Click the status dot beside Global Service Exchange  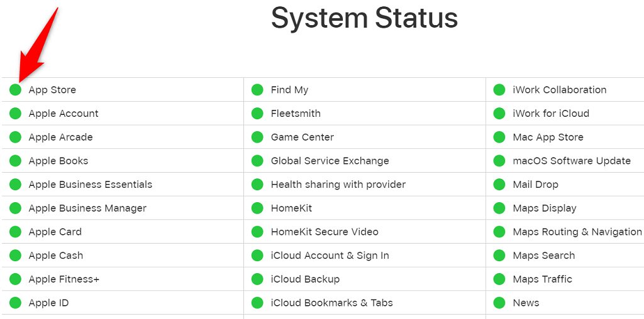click(x=257, y=161)
